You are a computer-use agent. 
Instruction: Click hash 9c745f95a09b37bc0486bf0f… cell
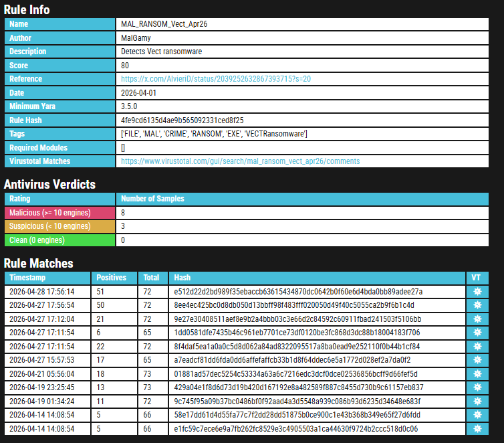(x=317, y=402)
